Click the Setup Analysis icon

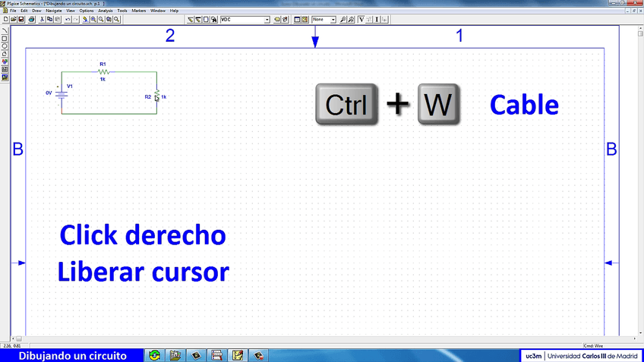coord(297,19)
